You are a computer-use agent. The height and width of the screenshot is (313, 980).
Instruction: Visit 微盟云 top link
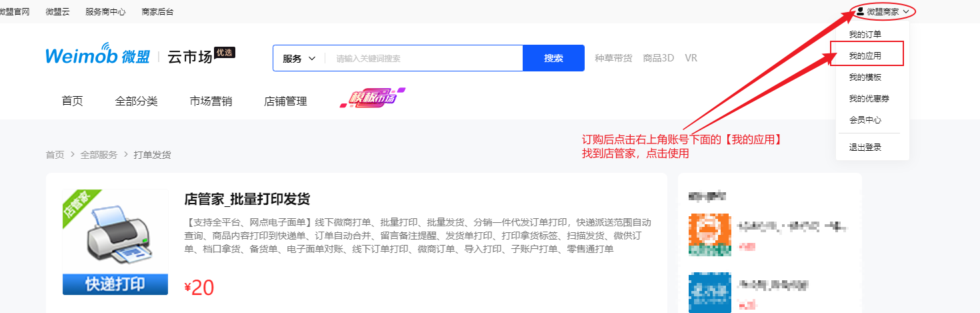click(57, 12)
